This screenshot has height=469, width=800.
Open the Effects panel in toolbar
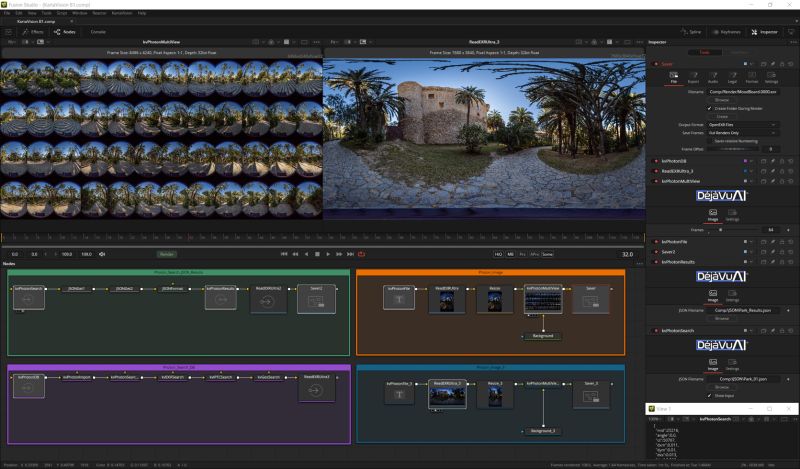pos(33,32)
